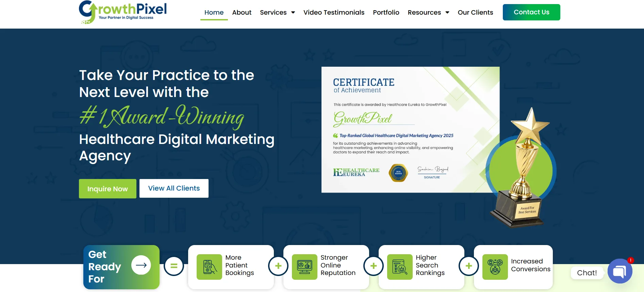Click the arrow in Get Ready For card
The height and width of the screenshot is (292, 644).
[141, 265]
